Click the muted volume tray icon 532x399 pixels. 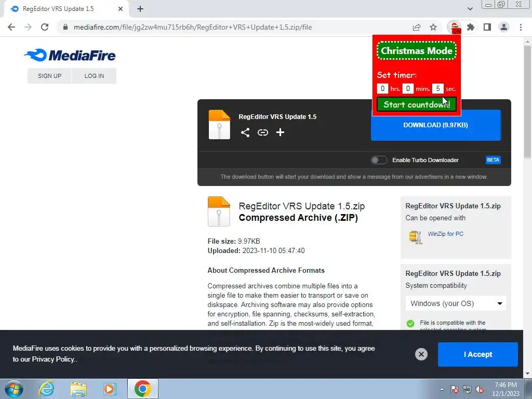[480, 389]
